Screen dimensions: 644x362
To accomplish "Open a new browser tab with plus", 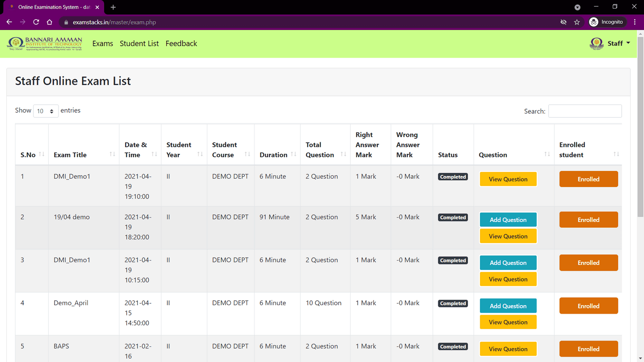I will tap(113, 7).
